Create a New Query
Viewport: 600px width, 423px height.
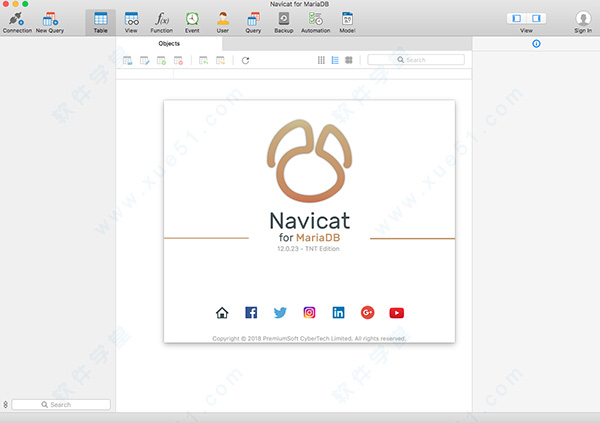[50, 22]
